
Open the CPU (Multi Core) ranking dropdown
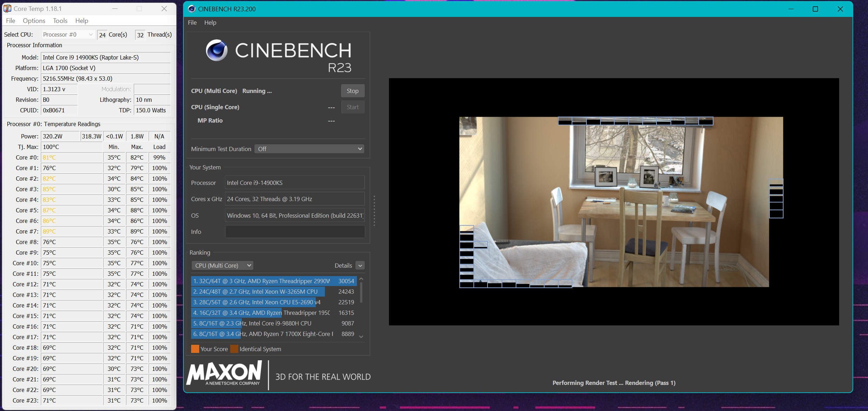[x=223, y=266]
